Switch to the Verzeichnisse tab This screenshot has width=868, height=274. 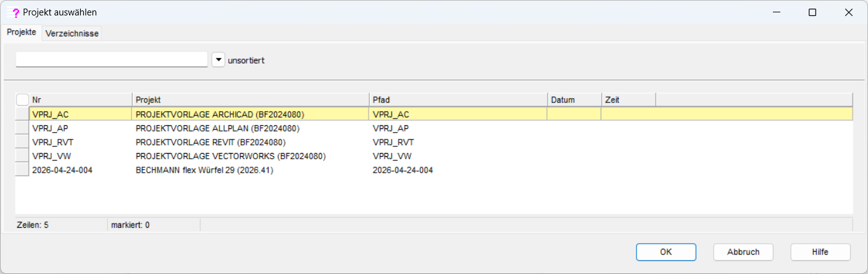(72, 34)
